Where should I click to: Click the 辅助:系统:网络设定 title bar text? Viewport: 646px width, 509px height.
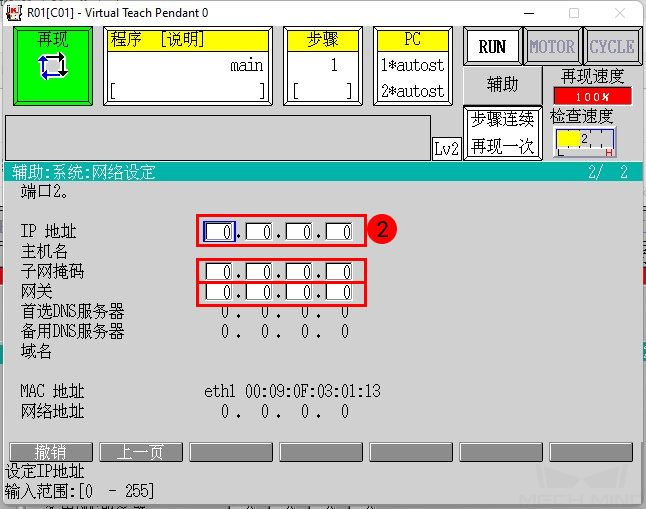click(83, 172)
